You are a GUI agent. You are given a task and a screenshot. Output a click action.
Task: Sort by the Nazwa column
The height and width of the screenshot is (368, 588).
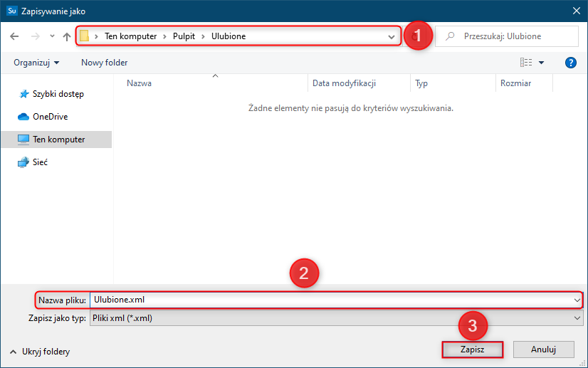(x=139, y=83)
